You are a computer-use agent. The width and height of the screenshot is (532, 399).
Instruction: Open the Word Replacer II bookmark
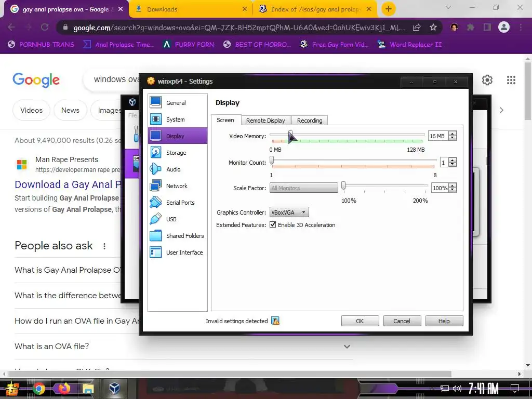point(410,45)
